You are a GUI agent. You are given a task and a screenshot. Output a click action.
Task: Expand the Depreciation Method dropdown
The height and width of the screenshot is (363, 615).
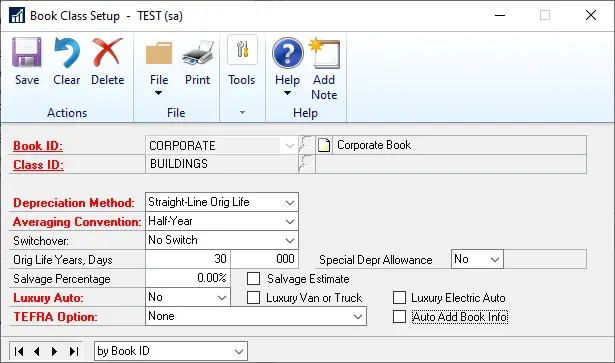(290, 202)
